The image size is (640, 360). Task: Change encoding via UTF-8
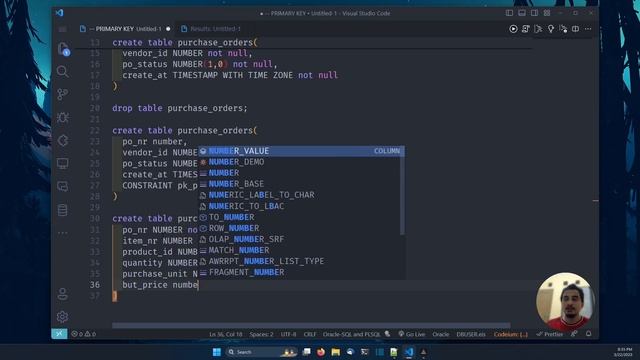pos(288,334)
